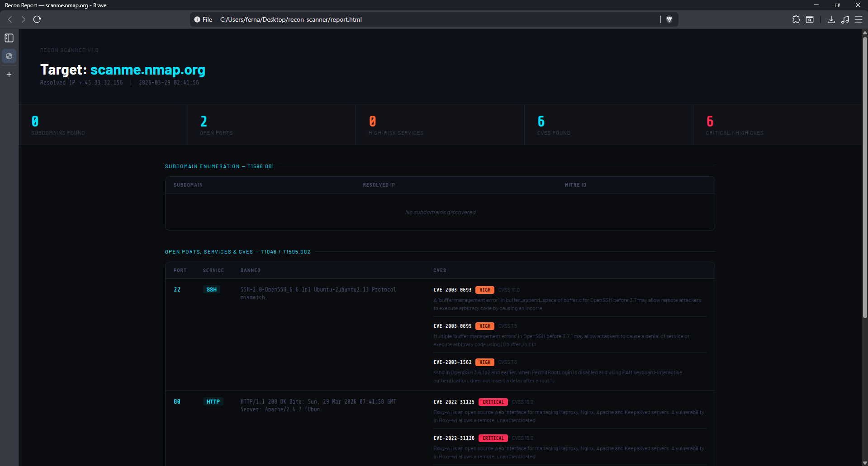Click the File site info indicator
This screenshot has width=868, height=466.
coord(203,19)
